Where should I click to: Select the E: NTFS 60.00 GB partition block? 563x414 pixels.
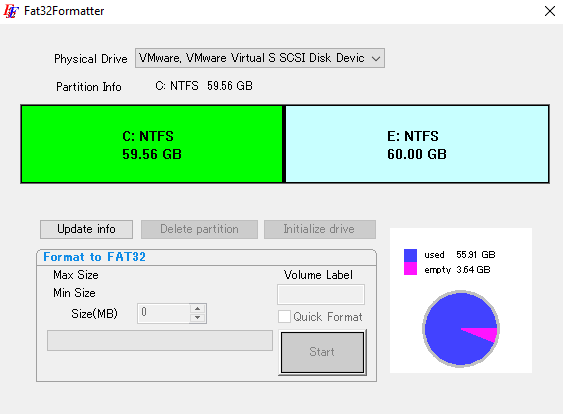tap(417, 144)
